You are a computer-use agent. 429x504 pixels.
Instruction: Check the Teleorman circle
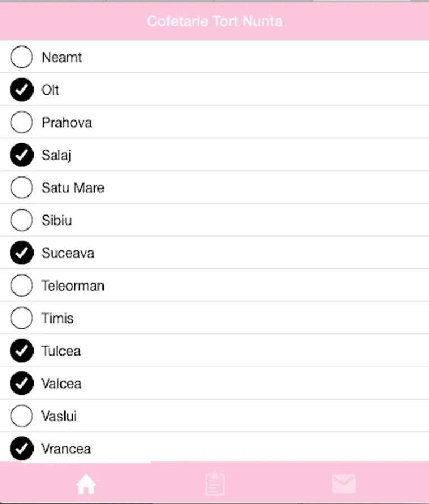[x=22, y=286]
